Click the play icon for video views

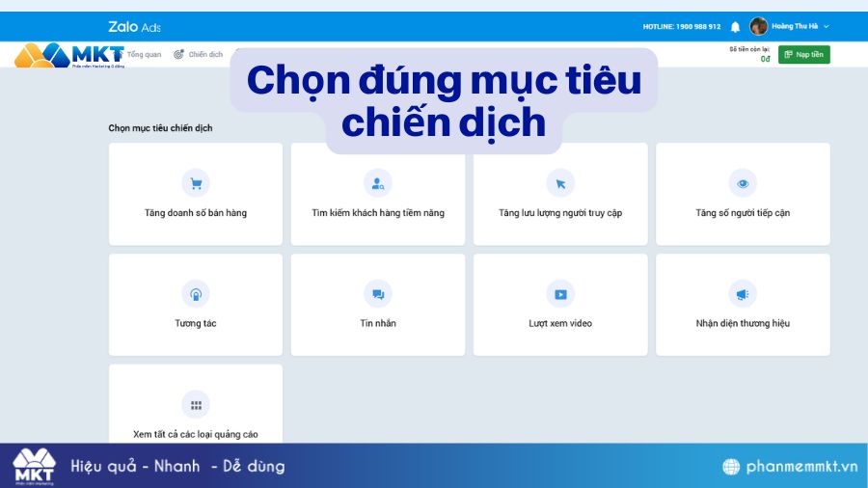[x=560, y=294]
